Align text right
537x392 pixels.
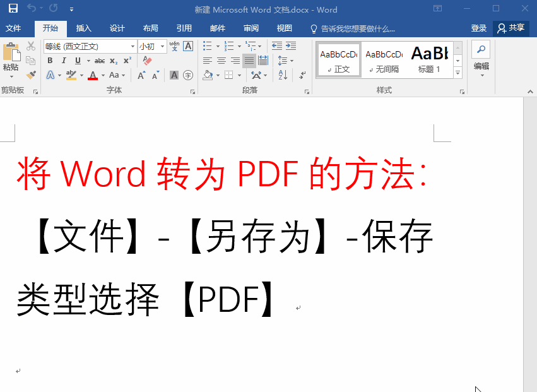coord(235,61)
